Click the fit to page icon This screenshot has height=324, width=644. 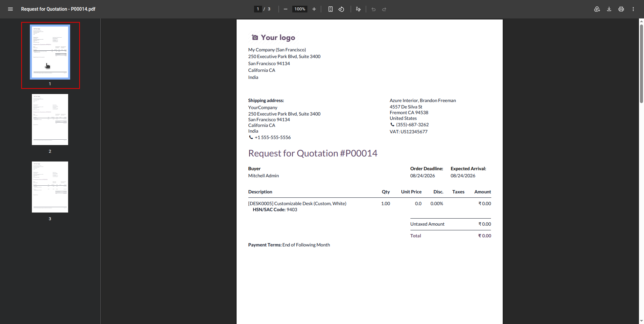coord(331,9)
